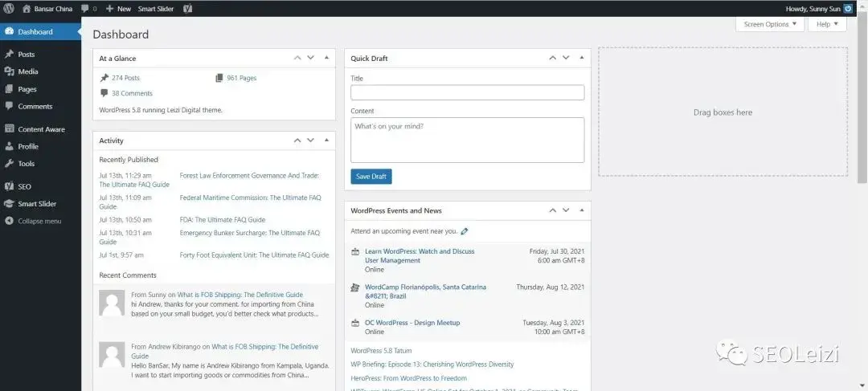The image size is (868, 391).
Task: Click the user avatar next to Sunny Sun
Action: click(848, 8)
